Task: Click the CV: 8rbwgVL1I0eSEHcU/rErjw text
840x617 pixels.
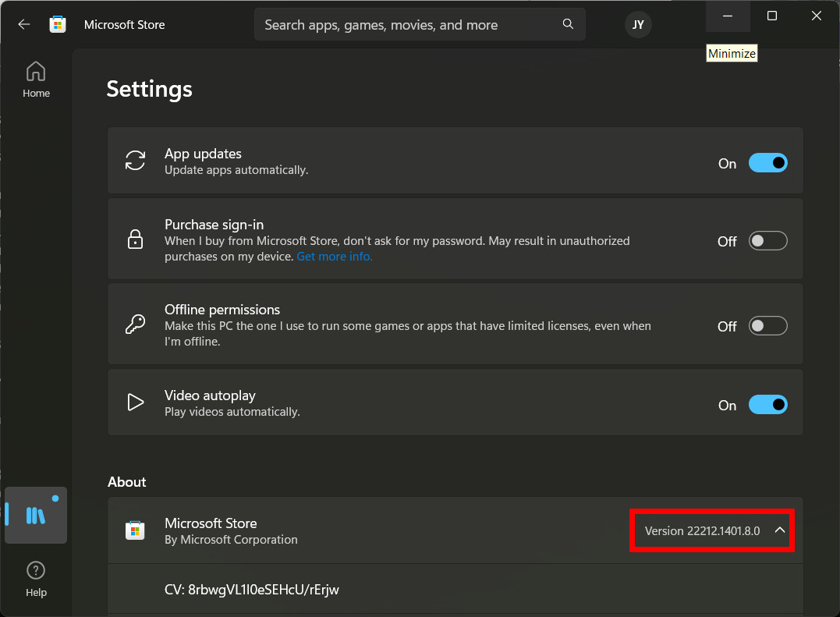Action: (x=252, y=590)
